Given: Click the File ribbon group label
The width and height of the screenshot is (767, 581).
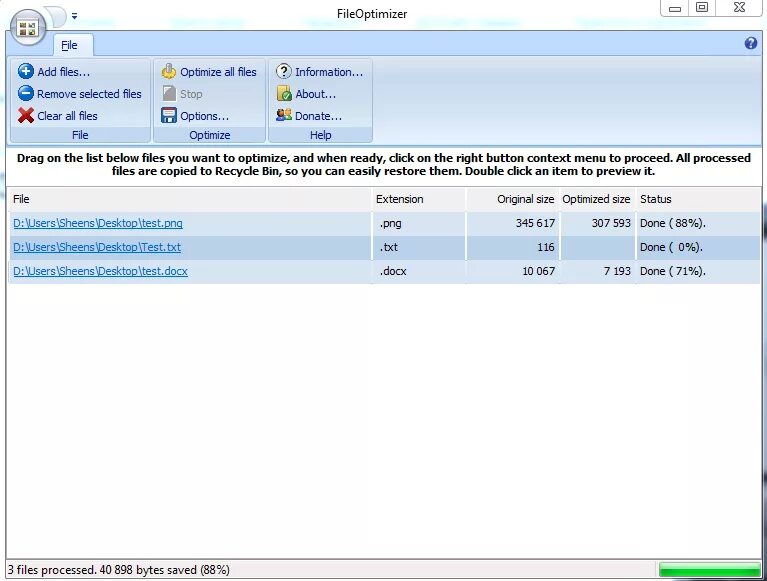Looking at the screenshot, I should tap(80, 135).
